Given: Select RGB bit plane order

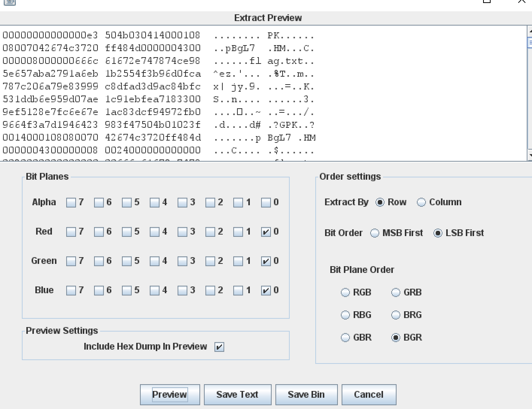Looking at the screenshot, I should (x=345, y=292).
